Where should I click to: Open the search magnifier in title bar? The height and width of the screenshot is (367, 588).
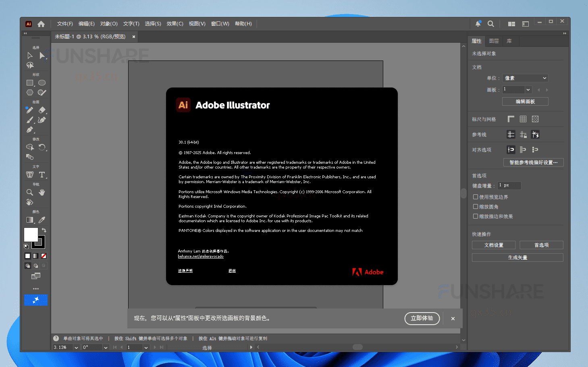(491, 24)
